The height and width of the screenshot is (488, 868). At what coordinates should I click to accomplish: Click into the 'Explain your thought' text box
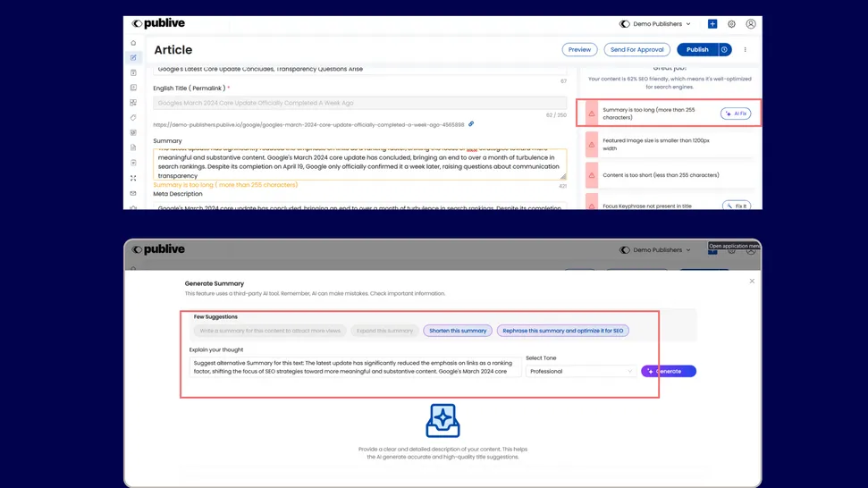click(355, 367)
